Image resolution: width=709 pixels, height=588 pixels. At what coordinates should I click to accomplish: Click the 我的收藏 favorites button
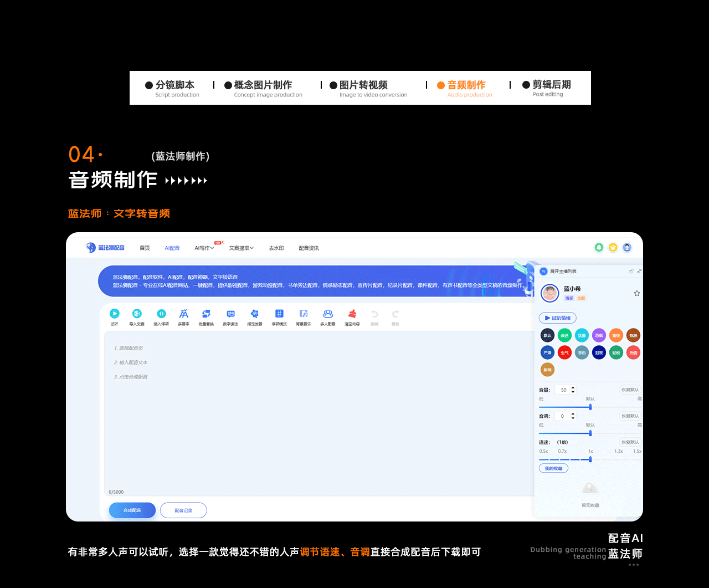553,468
